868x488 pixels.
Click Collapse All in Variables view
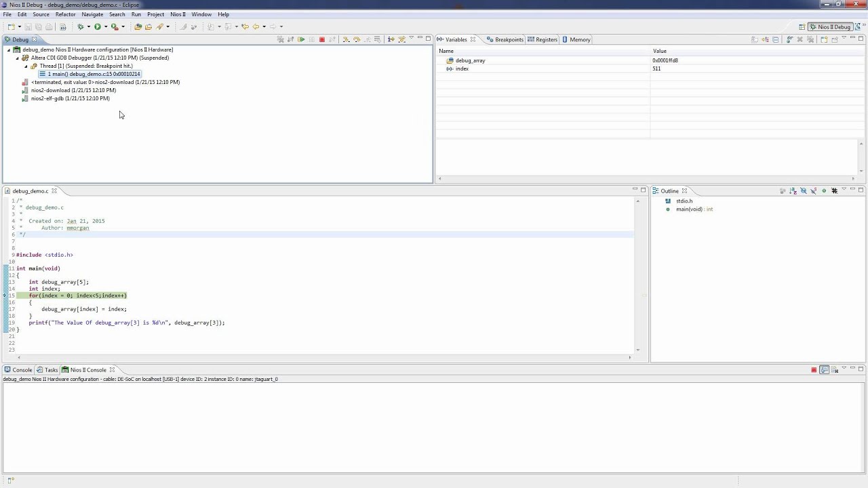point(776,39)
